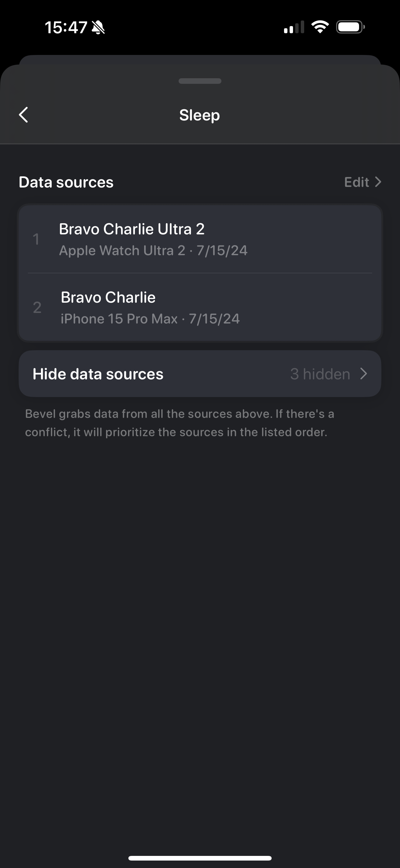Tap Apple Watch Ultra 2 subtitle

(153, 251)
